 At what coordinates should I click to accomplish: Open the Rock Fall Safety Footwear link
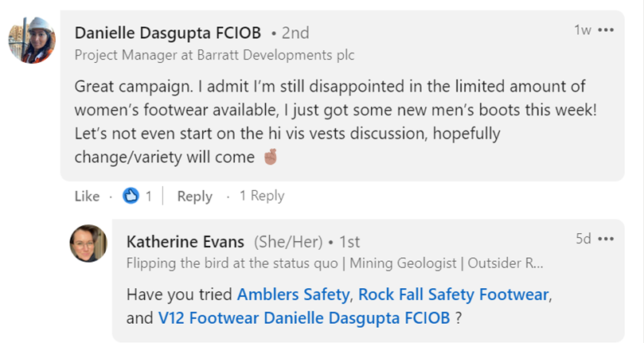click(x=453, y=294)
